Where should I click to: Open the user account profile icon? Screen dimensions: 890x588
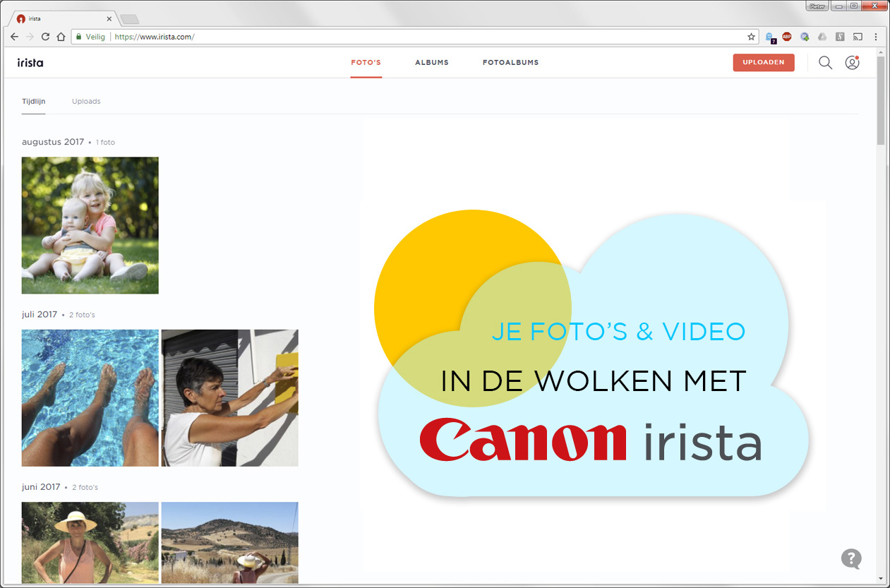(x=852, y=63)
